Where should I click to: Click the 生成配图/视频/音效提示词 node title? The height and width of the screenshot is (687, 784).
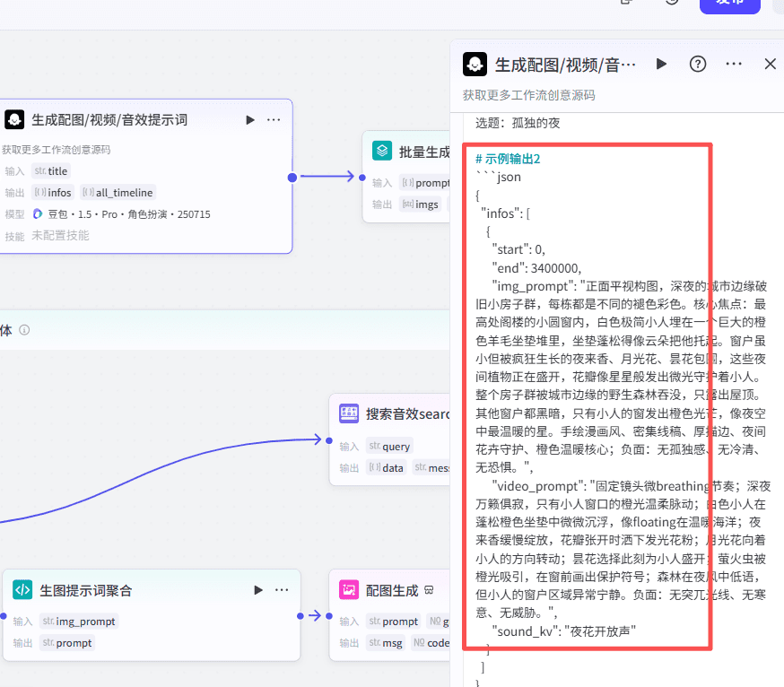(x=109, y=120)
